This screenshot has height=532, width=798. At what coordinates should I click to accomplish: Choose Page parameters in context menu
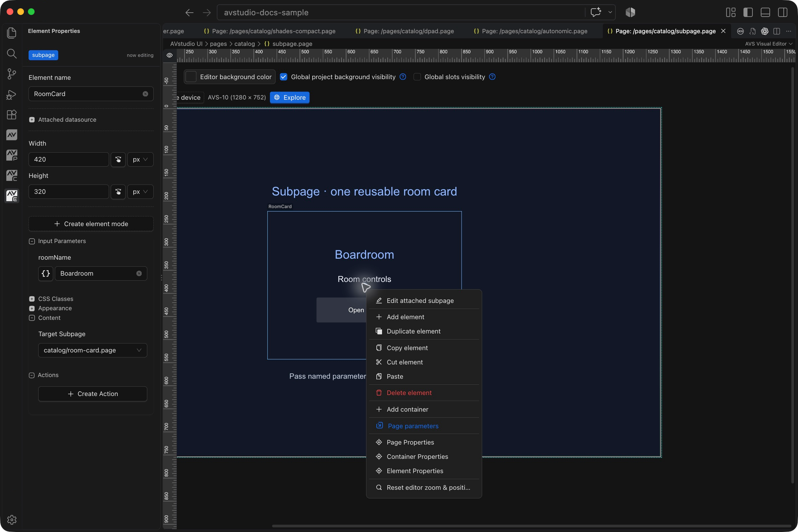coord(424,426)
